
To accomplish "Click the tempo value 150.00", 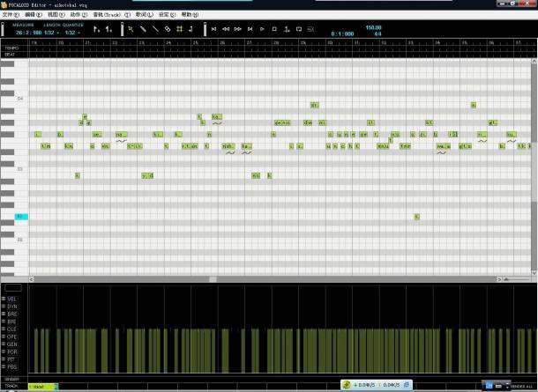I will (x=373, y=27).
